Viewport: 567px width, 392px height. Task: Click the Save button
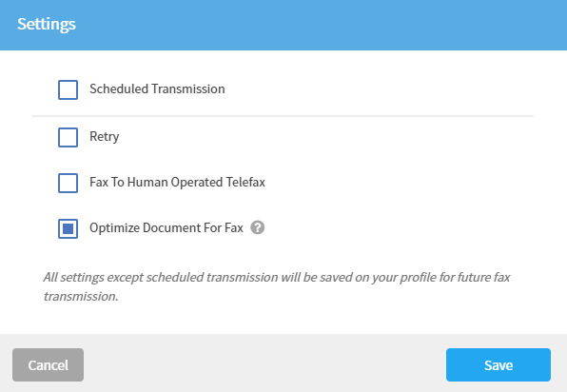499,364
